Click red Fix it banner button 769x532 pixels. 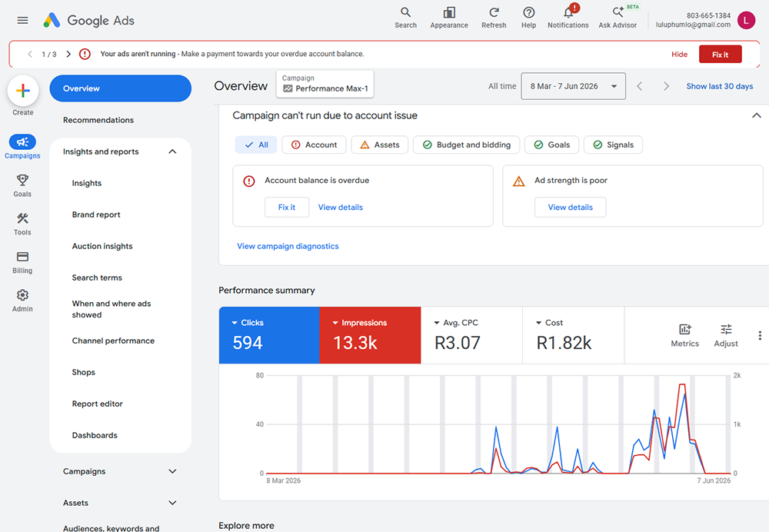point(720,55)
